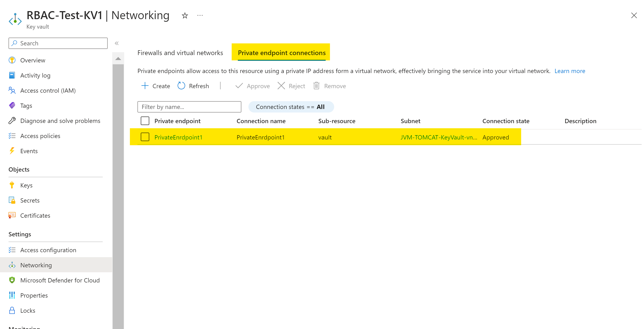This screenshot has width=644, height=329.
Task: Click the Networking icon in the sidebar
Action: click(12, 265)
